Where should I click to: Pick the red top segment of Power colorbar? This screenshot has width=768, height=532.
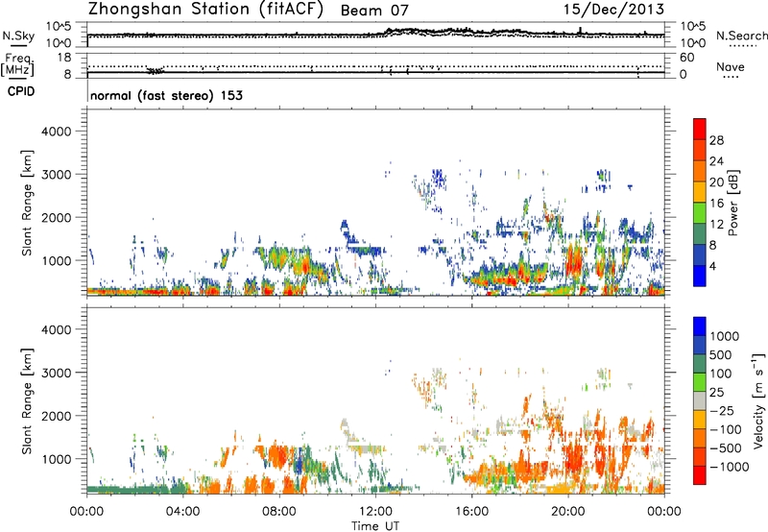tap(700, 130)
